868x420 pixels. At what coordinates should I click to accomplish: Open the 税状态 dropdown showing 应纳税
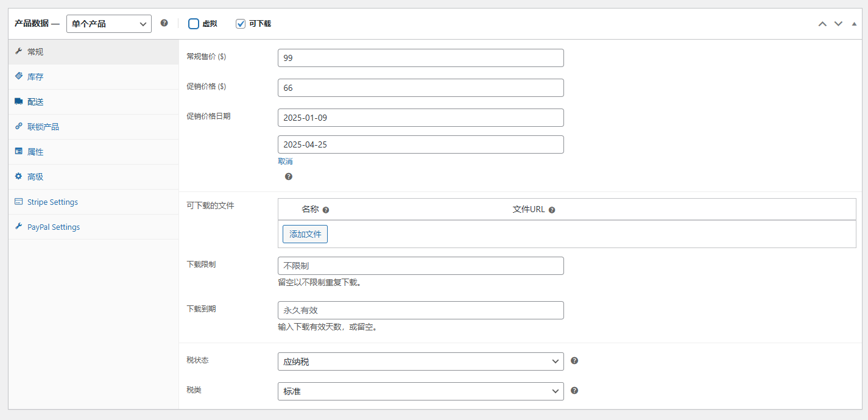pos(420,361)
